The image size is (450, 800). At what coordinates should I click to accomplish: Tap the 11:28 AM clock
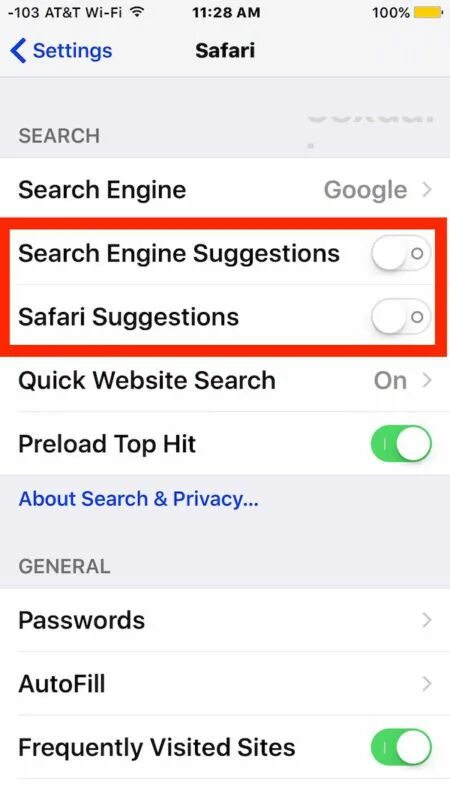pos(226,12)
